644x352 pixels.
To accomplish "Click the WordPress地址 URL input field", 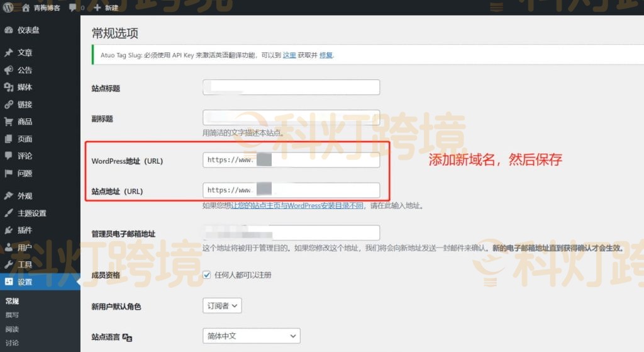I will (291, 161).
